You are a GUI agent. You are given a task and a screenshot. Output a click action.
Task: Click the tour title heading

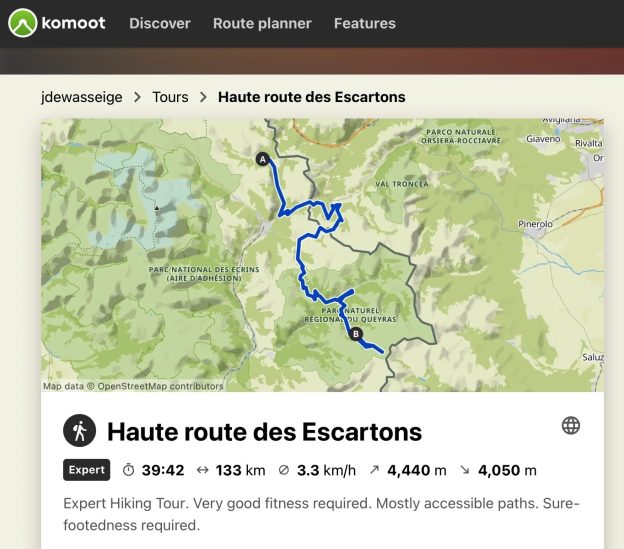[265, 432]
